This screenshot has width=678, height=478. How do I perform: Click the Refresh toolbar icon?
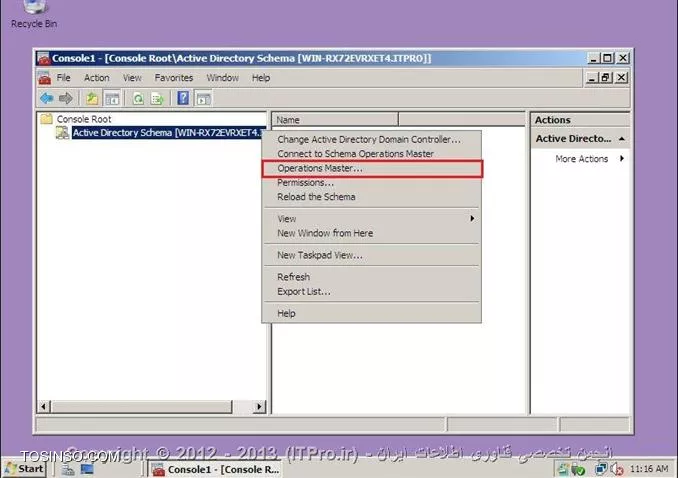click(138, 99)
